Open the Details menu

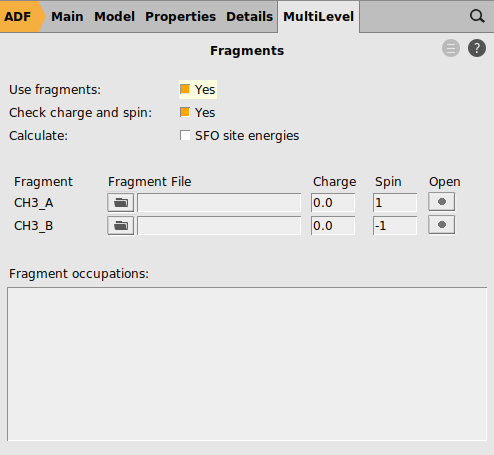click(x=249, y=16)
